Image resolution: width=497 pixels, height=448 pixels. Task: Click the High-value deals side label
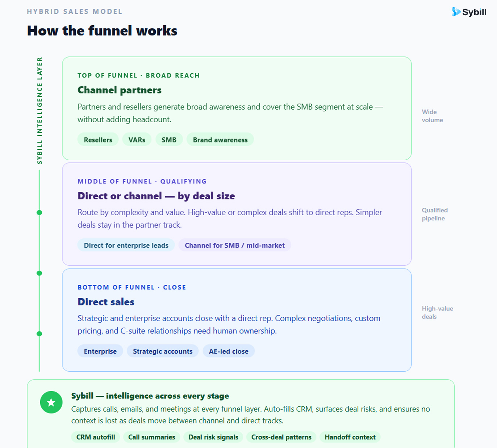(x=437, y=313)
